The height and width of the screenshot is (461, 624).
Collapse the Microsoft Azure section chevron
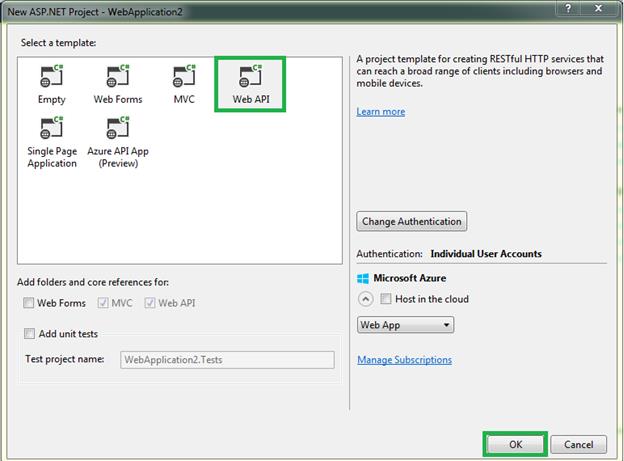click(365, 299)
